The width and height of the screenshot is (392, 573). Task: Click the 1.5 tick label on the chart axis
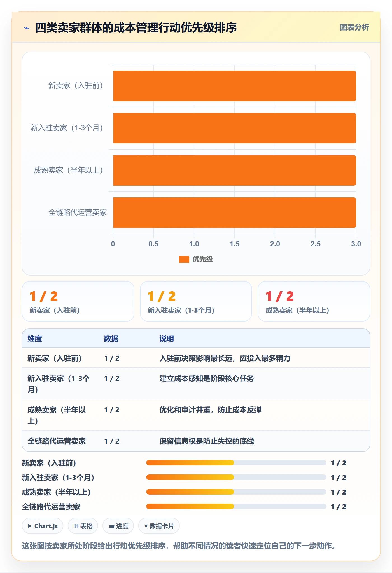[235, 244]
